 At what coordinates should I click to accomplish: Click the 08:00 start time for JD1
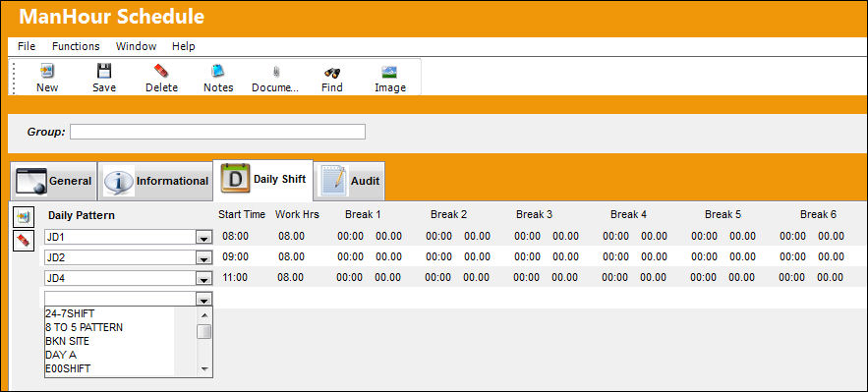coord(235,237)
